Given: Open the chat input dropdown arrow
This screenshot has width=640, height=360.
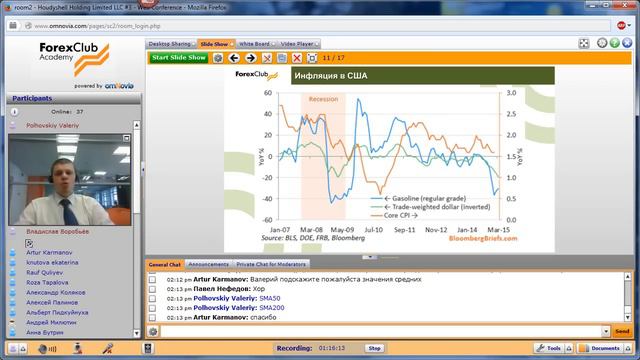Looking at the screenshot, I should tap(606, 331).
